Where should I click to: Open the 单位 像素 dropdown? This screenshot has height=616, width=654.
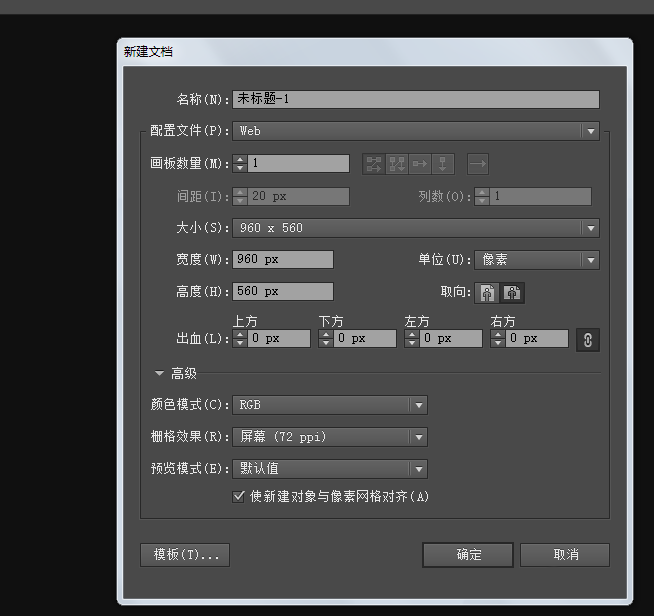pyautogui.click(x=537, y=260)
